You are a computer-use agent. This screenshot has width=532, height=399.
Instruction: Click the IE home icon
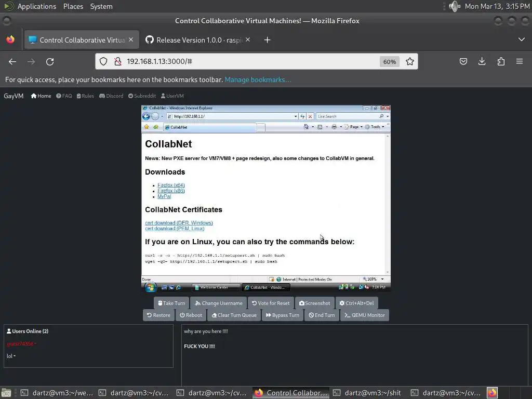pos(306,127)
